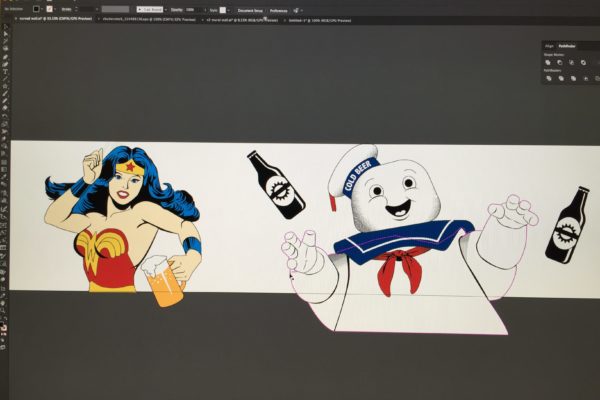Viewport: 600px width, 400px height.
Task: Click the graphic Style swatch
Action: 223,10
